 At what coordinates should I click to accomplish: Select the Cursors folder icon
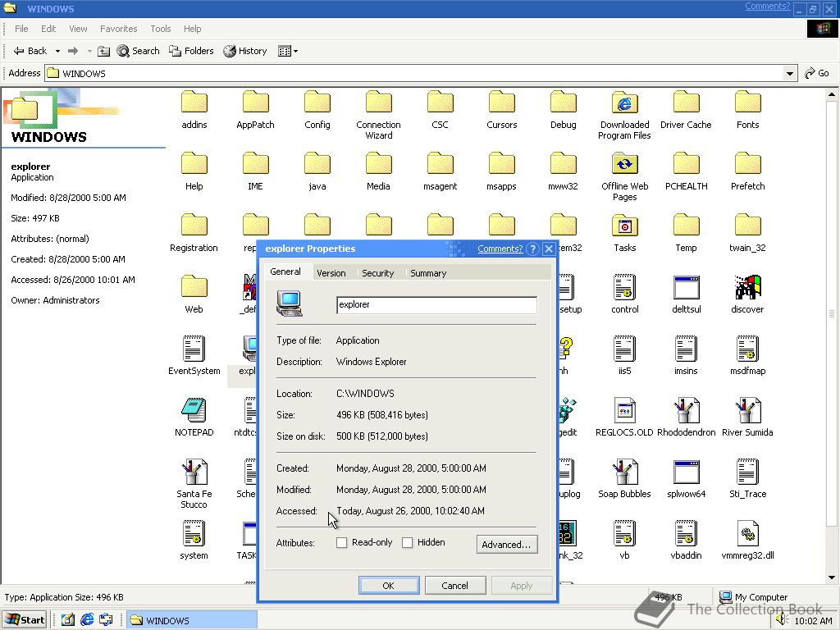tap(502, 102)
